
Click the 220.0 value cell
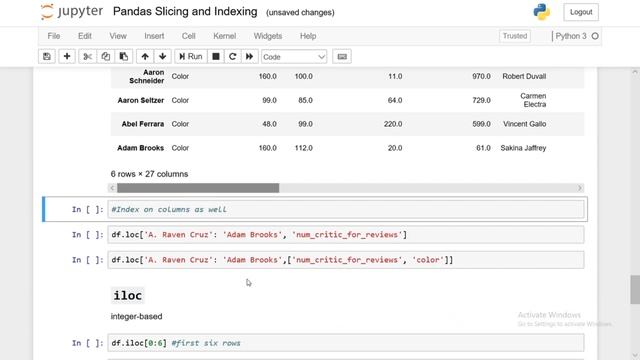point(393,124)
